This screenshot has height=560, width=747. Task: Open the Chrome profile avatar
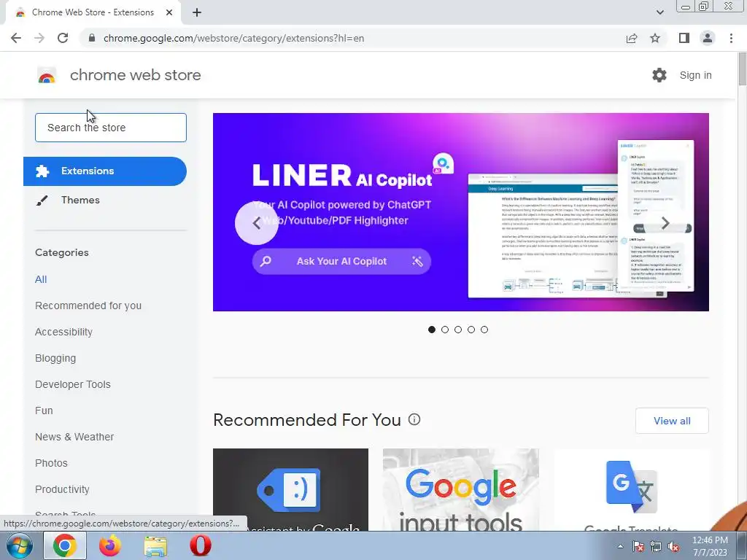tap(708, 38)
